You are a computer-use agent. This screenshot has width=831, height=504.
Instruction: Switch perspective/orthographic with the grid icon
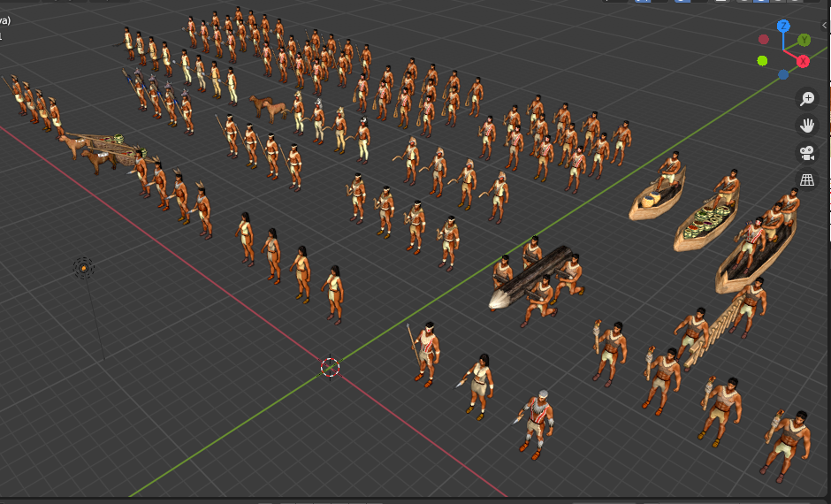[x=806, y=180]
